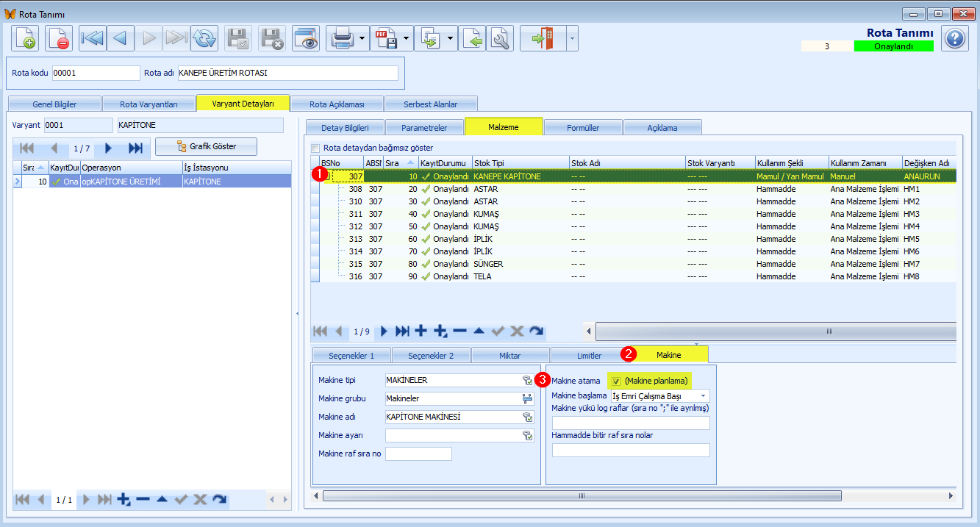The width and height of the screenshot is (980, 527).
Task: Open the exit button dropdown arrow
Action: [571, 37]
